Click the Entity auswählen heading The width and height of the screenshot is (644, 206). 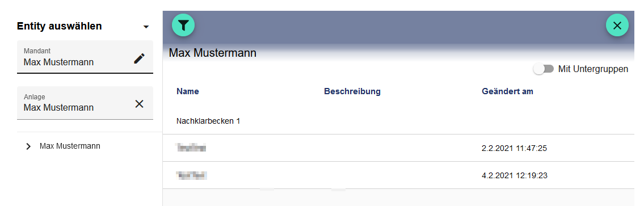pyautogui.click(x=60, y=26)
